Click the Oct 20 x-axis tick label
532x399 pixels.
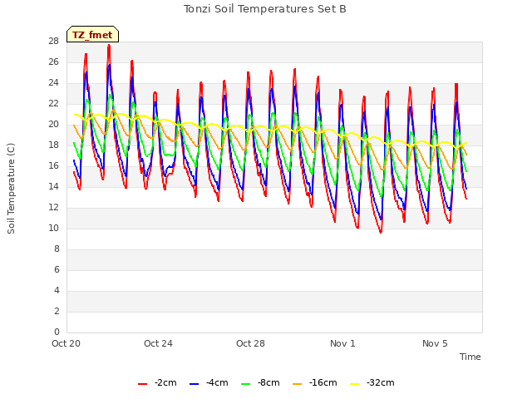66,343
